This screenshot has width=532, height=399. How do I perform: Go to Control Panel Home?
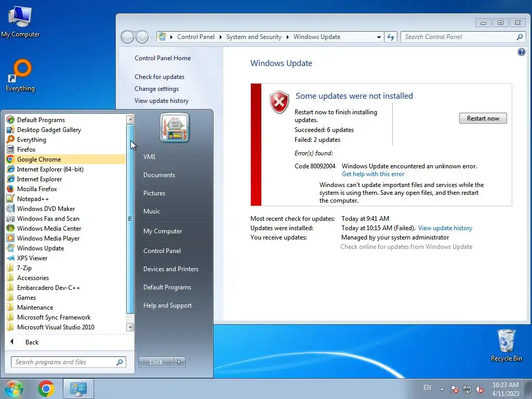click(x=163, y=58)
